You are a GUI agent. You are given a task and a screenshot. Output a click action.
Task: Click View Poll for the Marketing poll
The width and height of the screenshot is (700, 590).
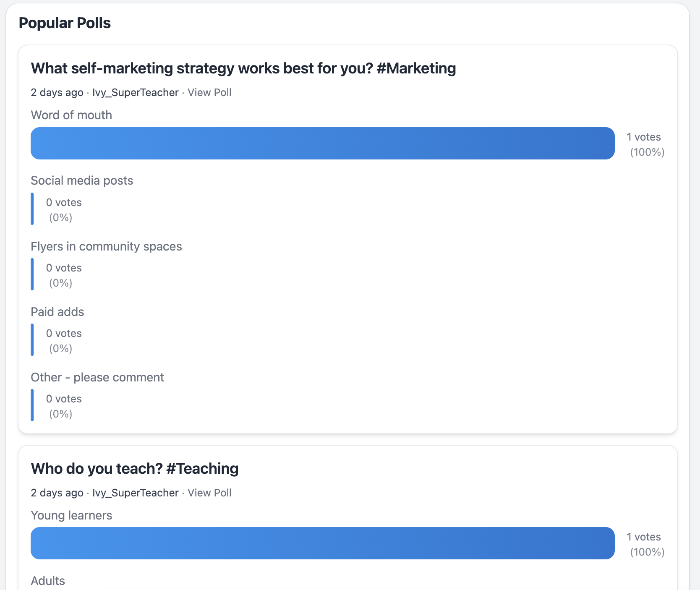point(209,93)
